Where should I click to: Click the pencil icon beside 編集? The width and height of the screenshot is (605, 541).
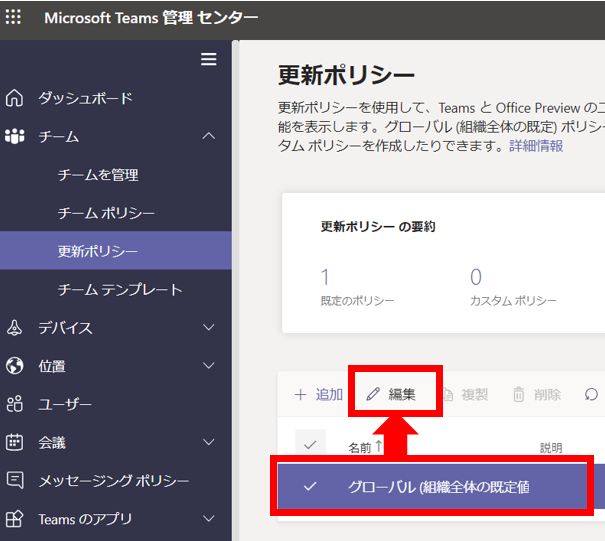click(373, 394)
